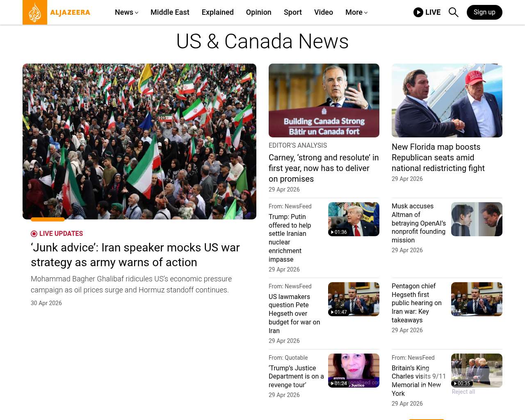The width and height of the screenshot is (525, 420).
Task: Click Reject all cookies
Action: [463, 392]
